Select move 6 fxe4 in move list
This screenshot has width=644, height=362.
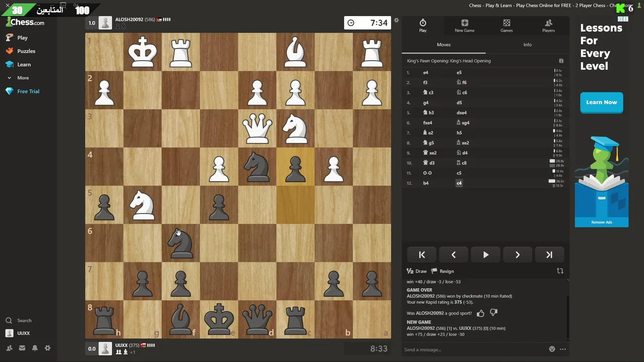point(428,123)
